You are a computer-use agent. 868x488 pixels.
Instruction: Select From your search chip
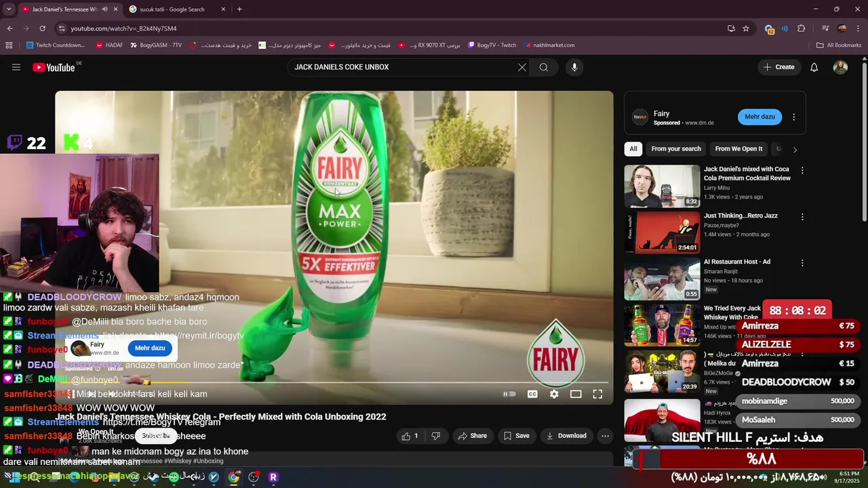click(x=676, y=149)
